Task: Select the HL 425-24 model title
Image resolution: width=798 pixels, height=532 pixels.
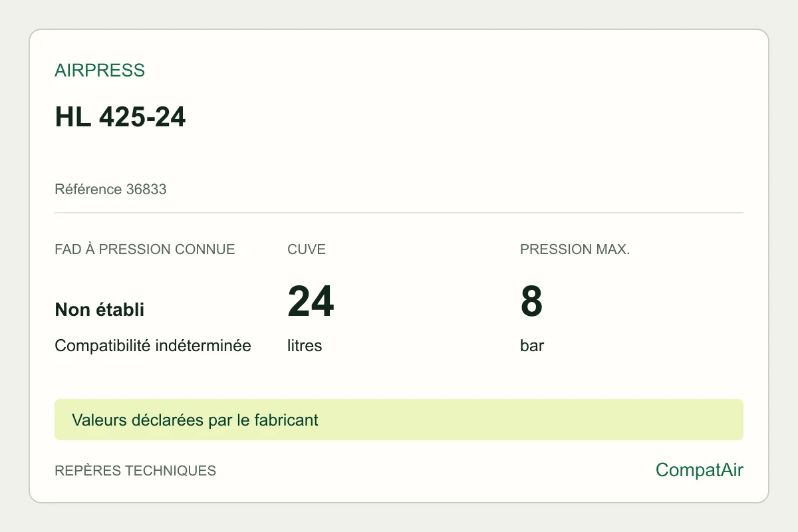Action: [120, 118]
